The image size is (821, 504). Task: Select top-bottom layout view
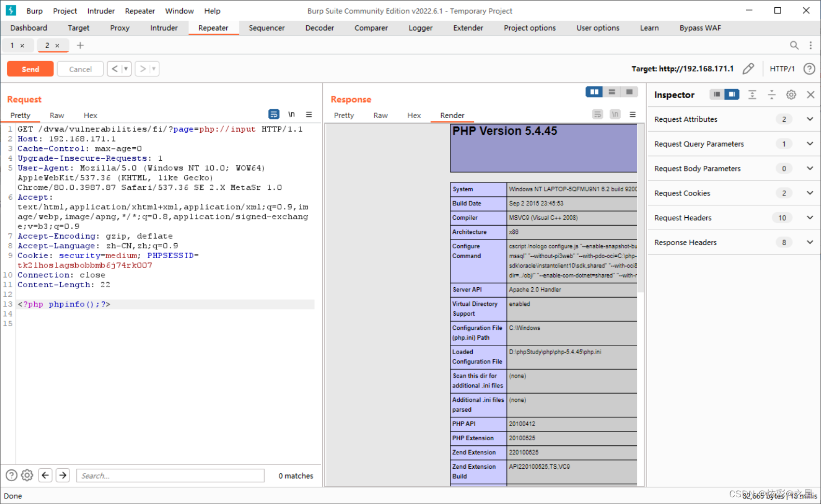(x=612, y=92)
